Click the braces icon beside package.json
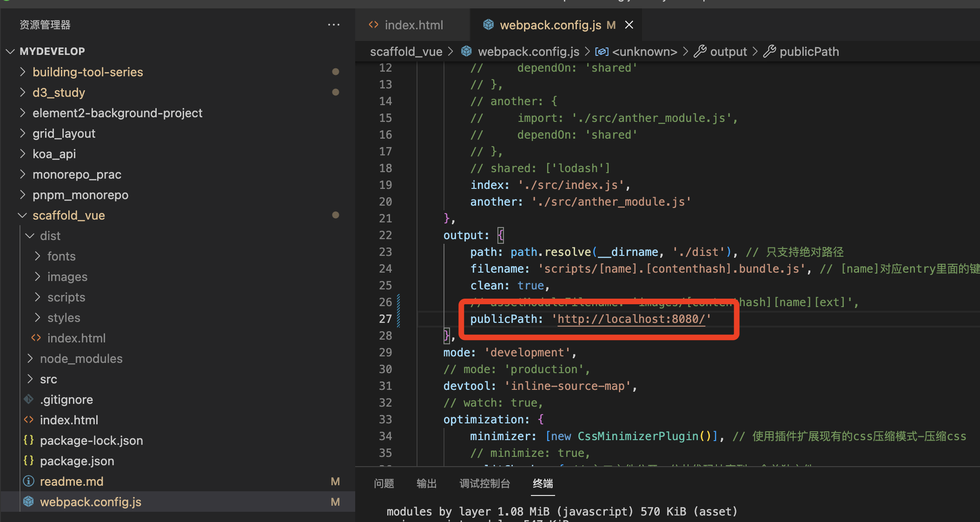Viewport: 980px width, 522px height. pyautogui.click(x=29, y=461)
